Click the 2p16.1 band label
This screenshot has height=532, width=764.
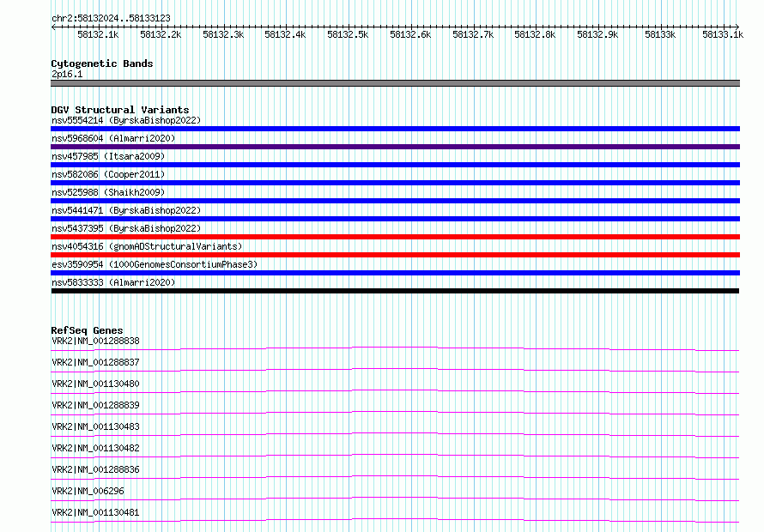pos(67,74)
